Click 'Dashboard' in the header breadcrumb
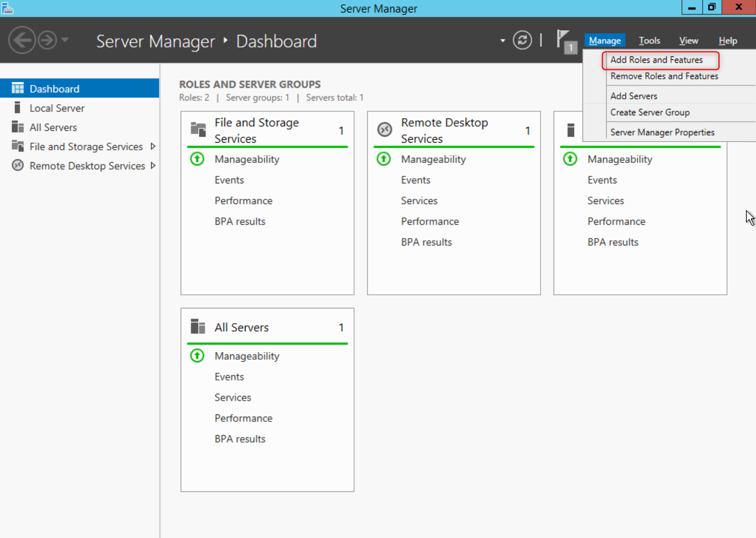The height and width of the screenshot is (538, 756). (276, 41)
